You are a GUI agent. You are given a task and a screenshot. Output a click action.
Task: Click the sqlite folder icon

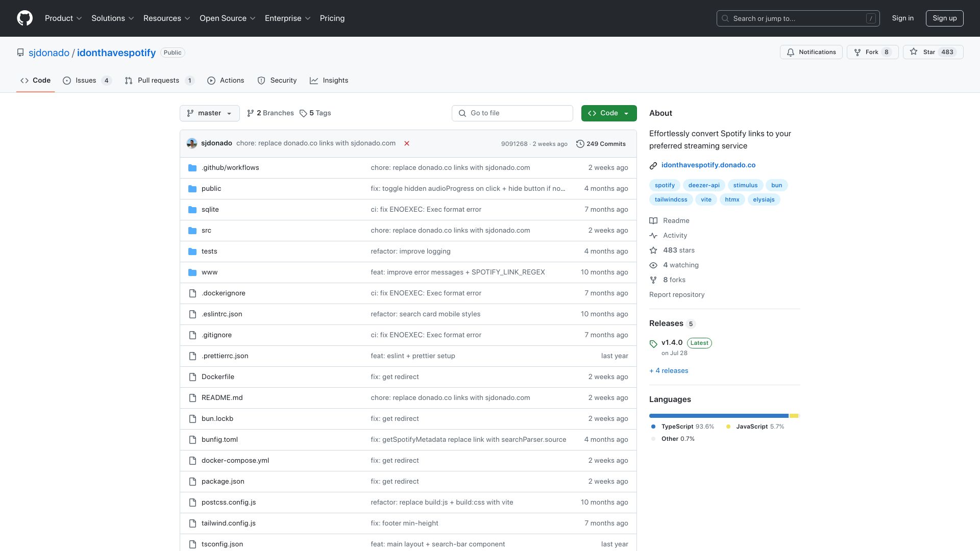[192, 210]
